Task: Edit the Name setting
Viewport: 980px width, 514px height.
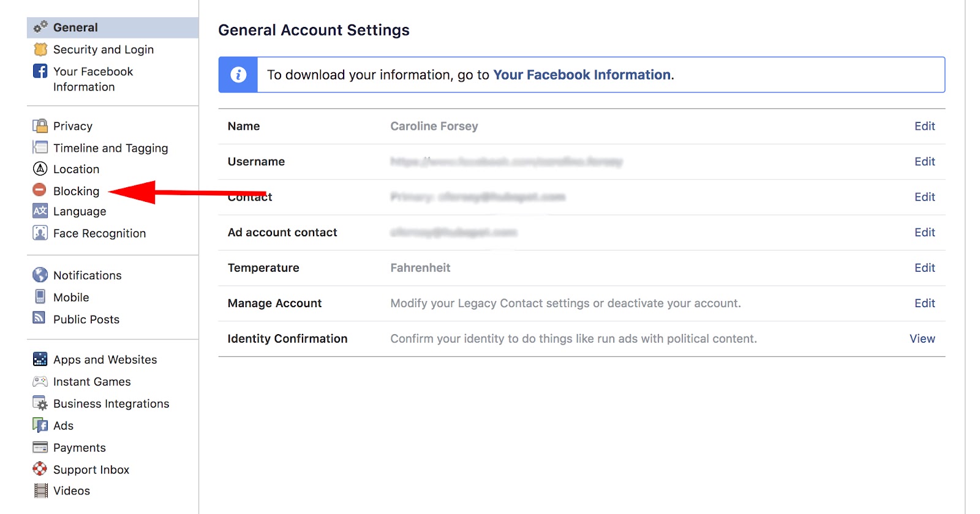Action: point(924,126)
